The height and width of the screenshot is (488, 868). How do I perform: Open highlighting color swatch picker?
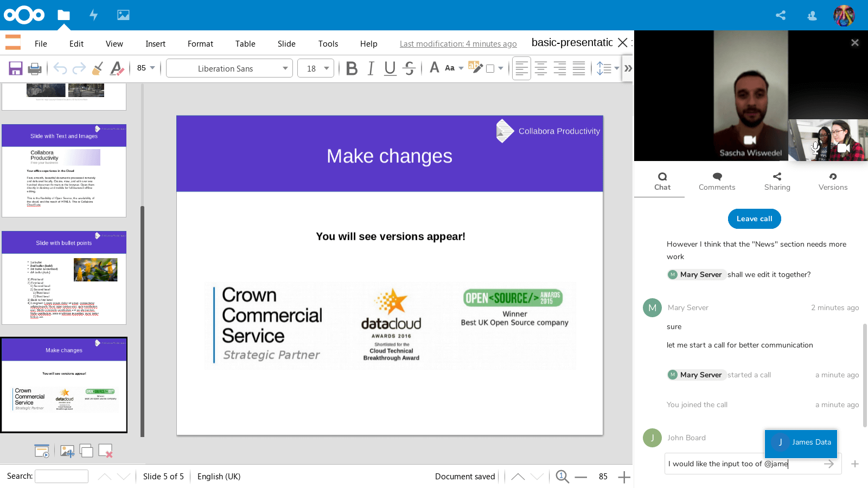500,68
